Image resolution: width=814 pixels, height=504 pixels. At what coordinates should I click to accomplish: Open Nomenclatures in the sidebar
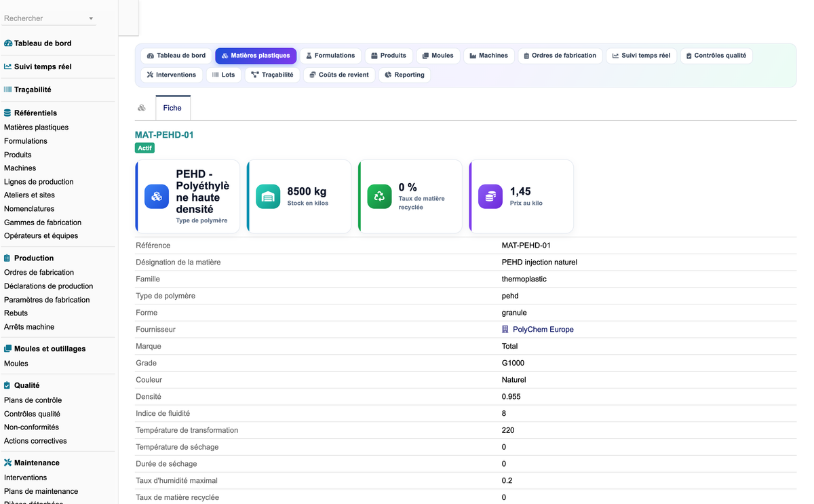[29, 209]
